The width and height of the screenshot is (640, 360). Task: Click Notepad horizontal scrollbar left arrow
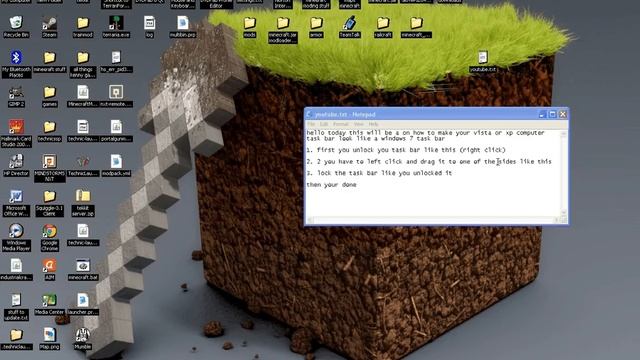coord(310,220)
